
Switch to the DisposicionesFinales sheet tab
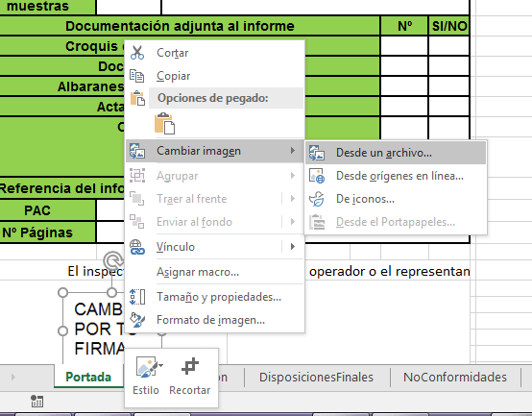[316, 377]
